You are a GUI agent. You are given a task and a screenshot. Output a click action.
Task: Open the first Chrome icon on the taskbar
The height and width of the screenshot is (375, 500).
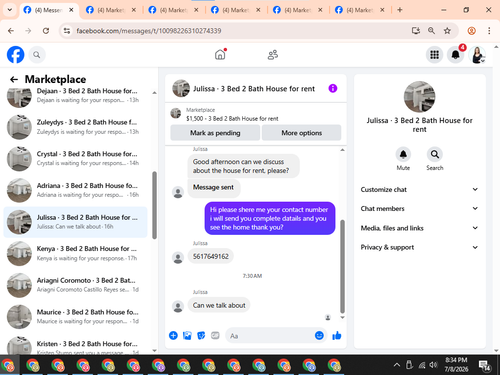8,365
